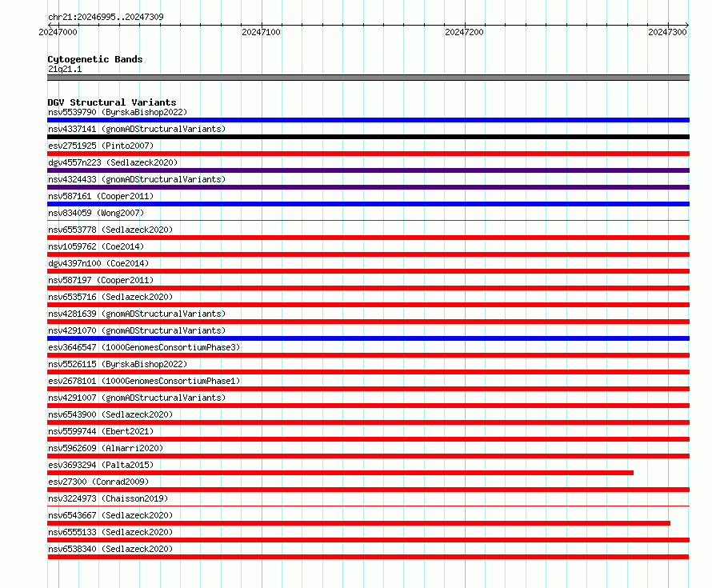Open variant esv2751925 (Pinto2007)

(101, 146)
